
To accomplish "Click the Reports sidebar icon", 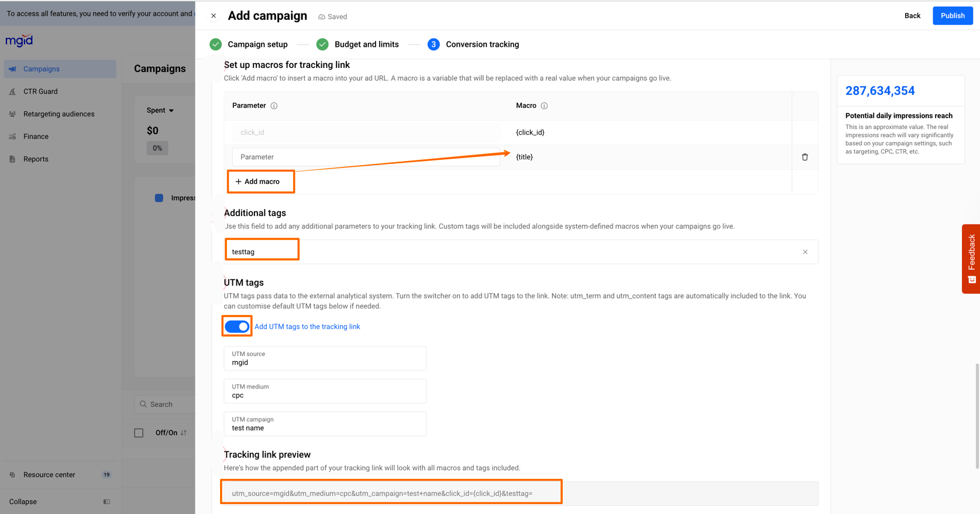I will click(13, 159).
